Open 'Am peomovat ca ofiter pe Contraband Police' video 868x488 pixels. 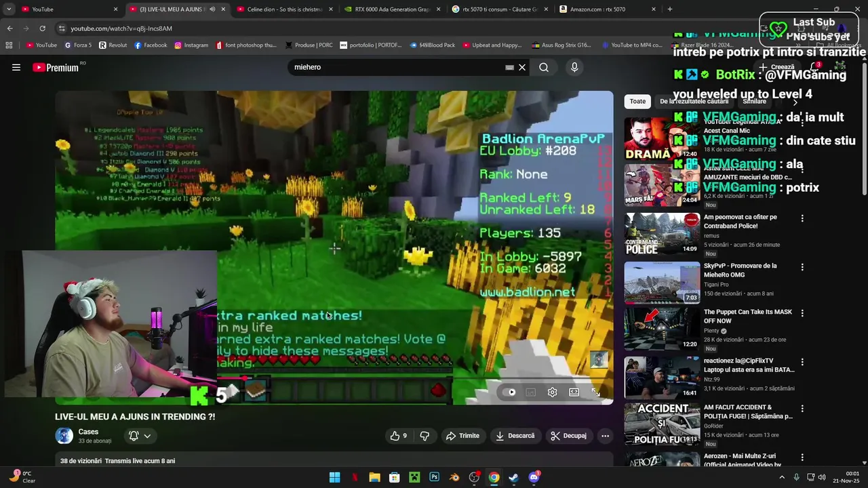(x=741, y=222)
